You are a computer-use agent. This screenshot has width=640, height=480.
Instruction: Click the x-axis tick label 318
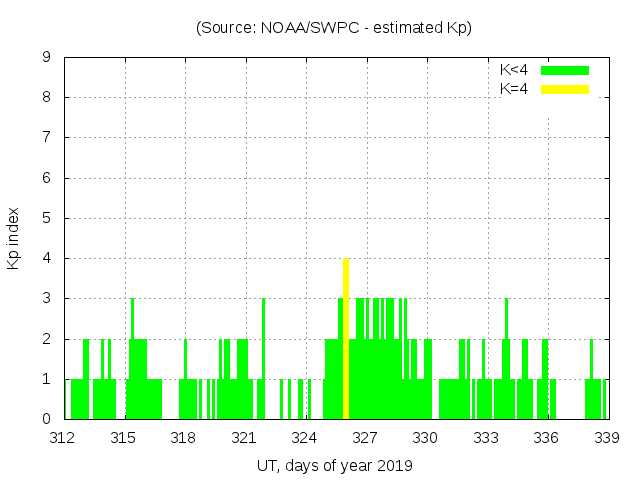click(x=184, y=438)
